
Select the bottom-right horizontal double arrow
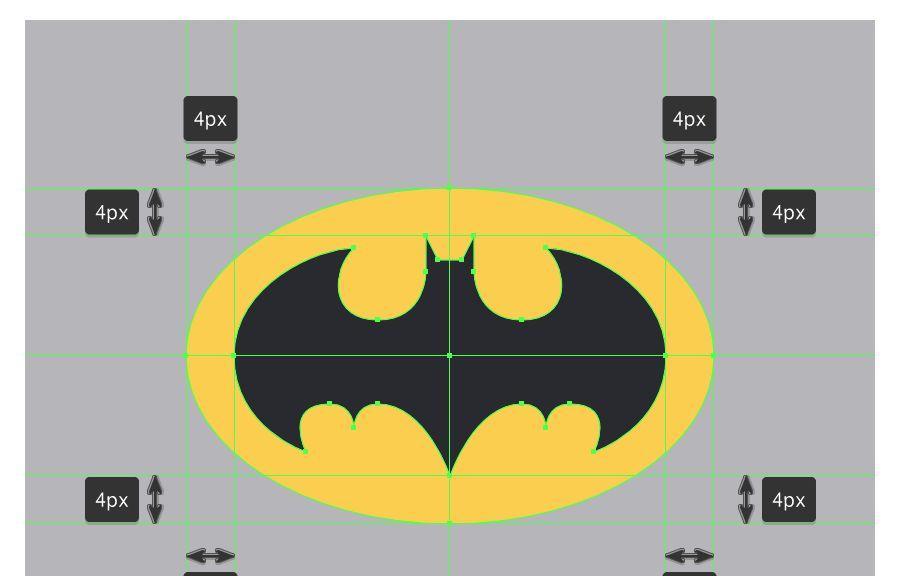click(x=689, y=555)
